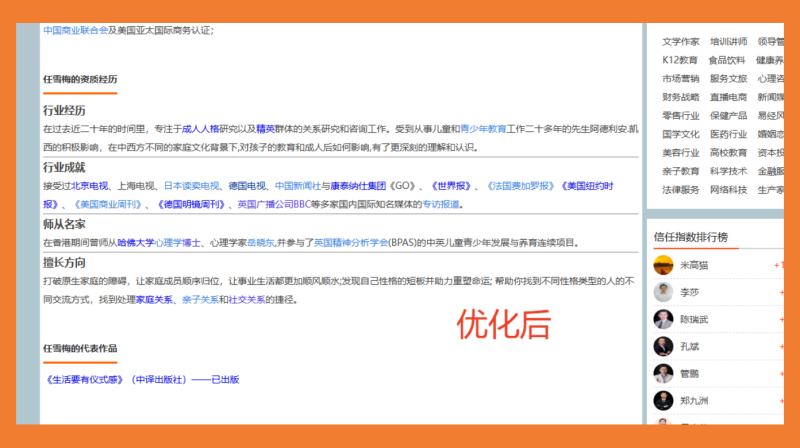Click the 日本读卖电视 link
Image resolution: width=800 pixels, height=448 pixels.
click(191, 186)
